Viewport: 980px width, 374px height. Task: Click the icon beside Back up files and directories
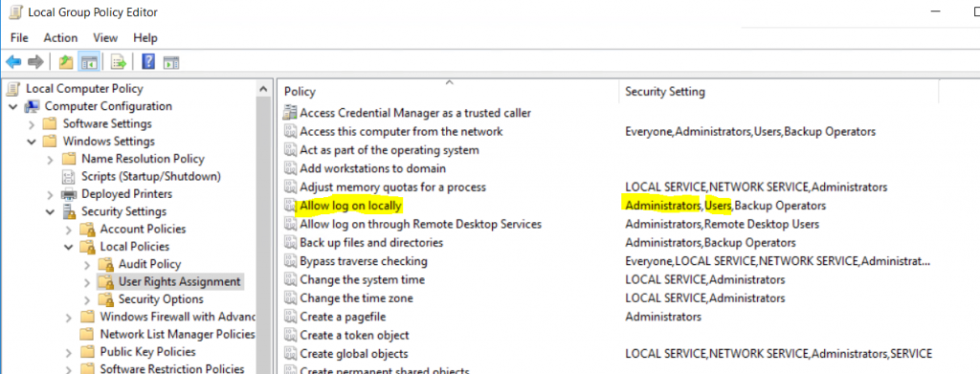point(290,242)
